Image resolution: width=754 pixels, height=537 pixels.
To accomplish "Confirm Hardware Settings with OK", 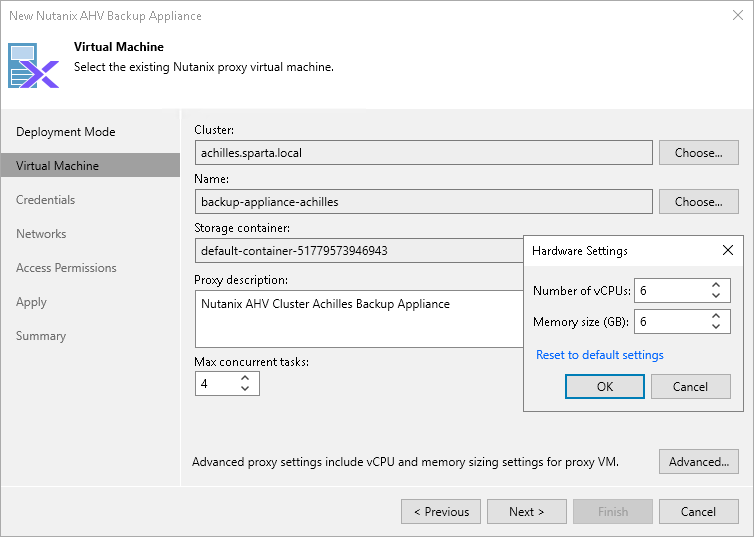I will [604, 387].
